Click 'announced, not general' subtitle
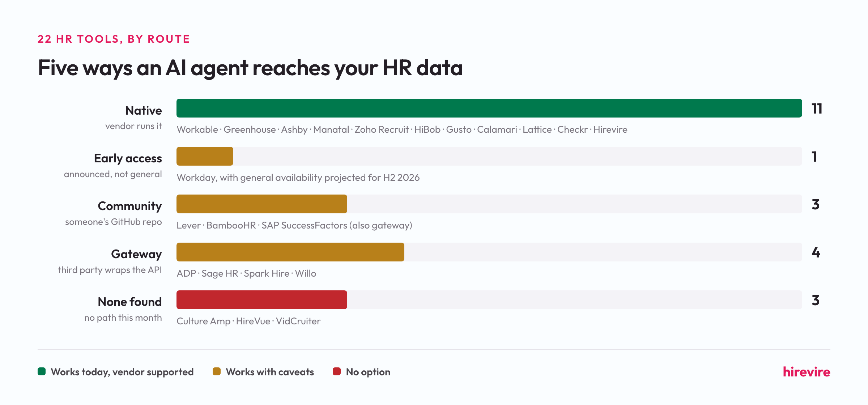Image resolution: width=868 pixels, height=405 pixels. click(x=113, y=174)
